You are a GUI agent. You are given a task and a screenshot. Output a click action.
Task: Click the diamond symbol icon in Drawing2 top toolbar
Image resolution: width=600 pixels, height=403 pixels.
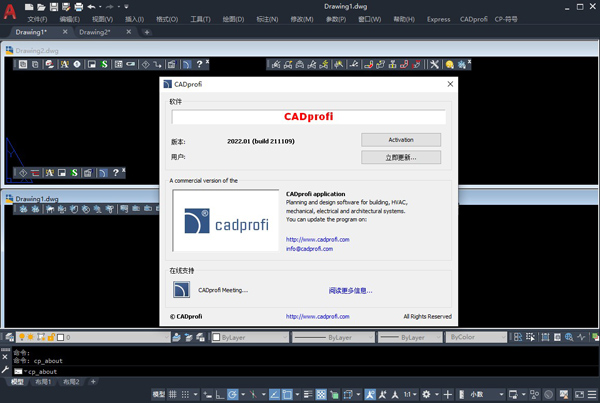[x=145, y=64]
